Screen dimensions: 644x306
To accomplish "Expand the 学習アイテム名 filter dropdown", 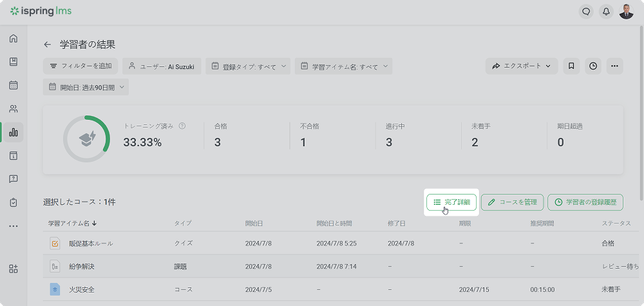I will (x=343, y=66).
